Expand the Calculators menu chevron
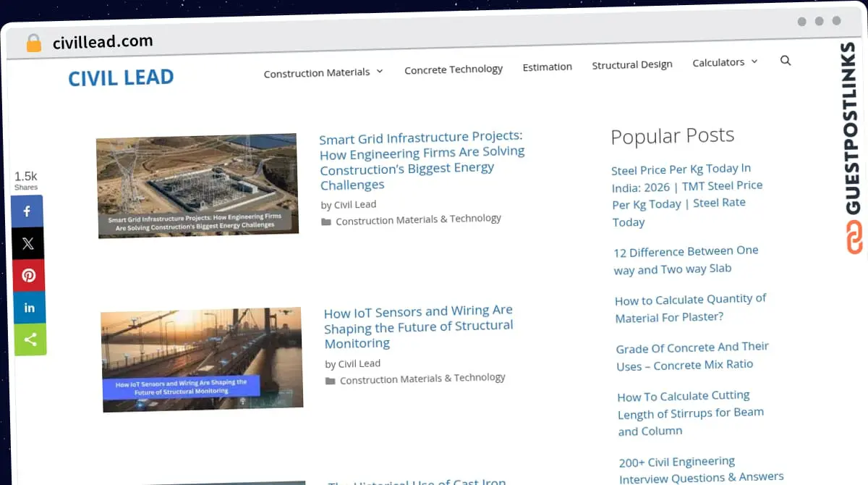 click(754, 62)
